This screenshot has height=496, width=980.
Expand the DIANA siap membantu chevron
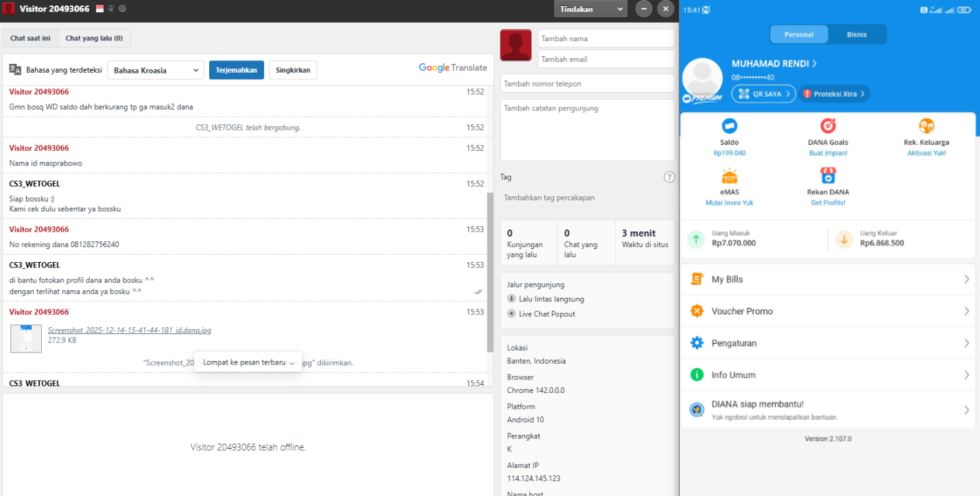pyautogui.click(x=966, y=410)
